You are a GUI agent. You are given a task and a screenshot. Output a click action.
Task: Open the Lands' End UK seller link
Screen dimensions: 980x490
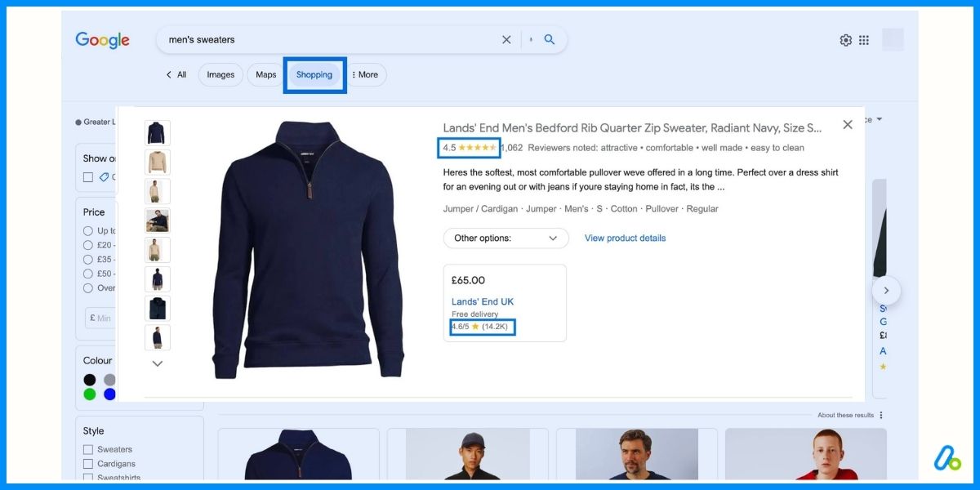click(x=483, y=301)
